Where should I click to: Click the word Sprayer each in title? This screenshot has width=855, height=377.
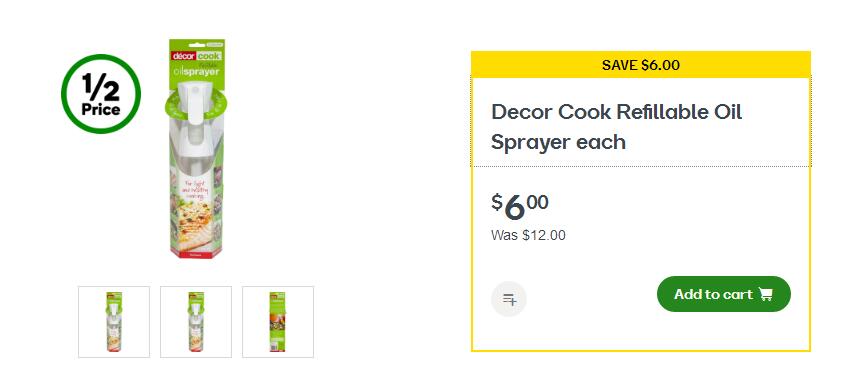[x=558, y=142]
